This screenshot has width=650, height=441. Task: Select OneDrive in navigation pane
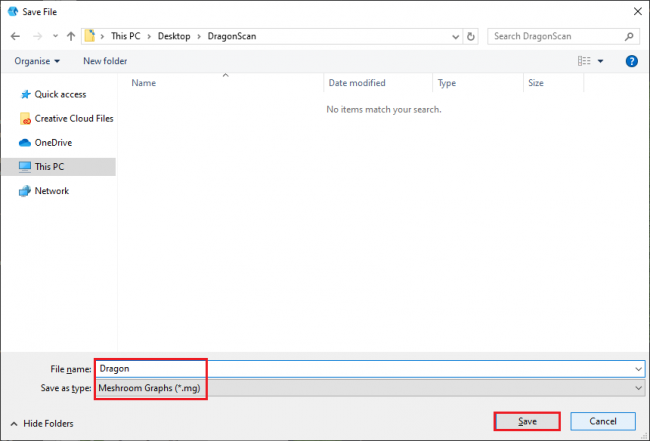[x=55, y=142]
